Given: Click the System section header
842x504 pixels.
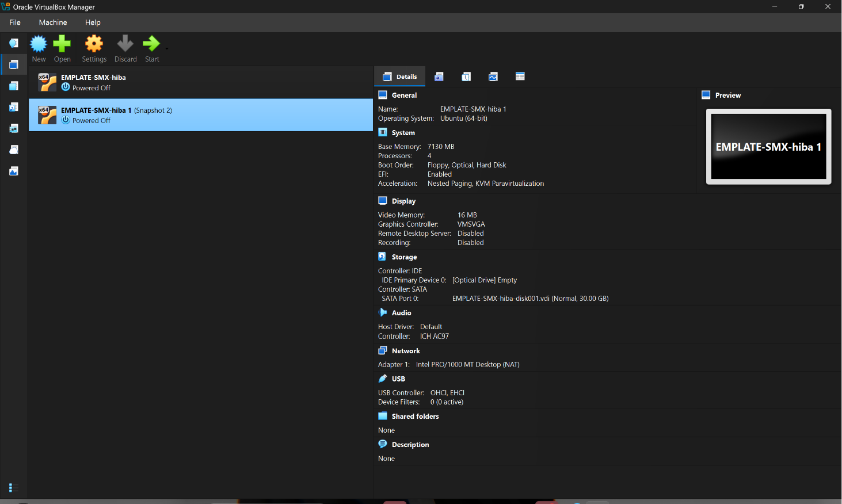Looking at the screenshot, I should (x=403, y=133).
